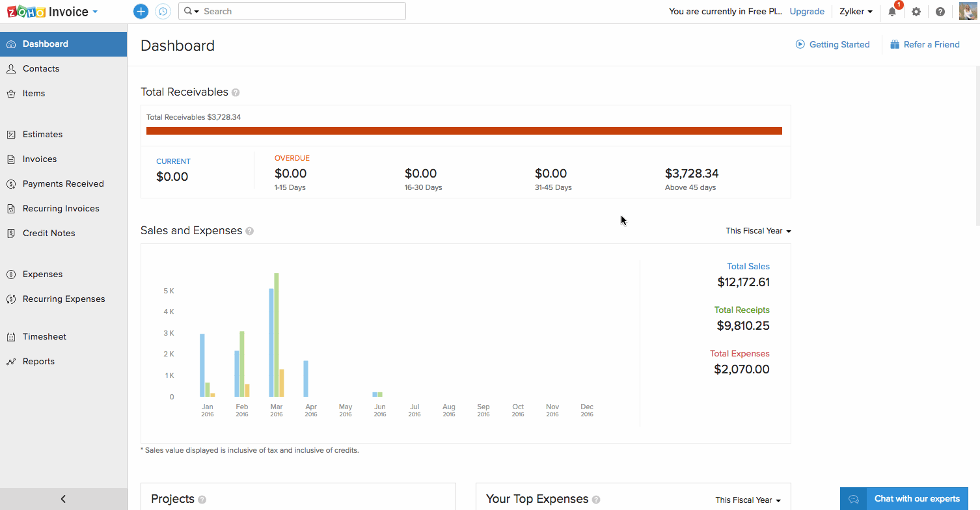Screen dimensions: 980x510
Task: Expand the Top Expenses fiscal year dropdown
Action: pyautogui.click(x=748, y=500)
